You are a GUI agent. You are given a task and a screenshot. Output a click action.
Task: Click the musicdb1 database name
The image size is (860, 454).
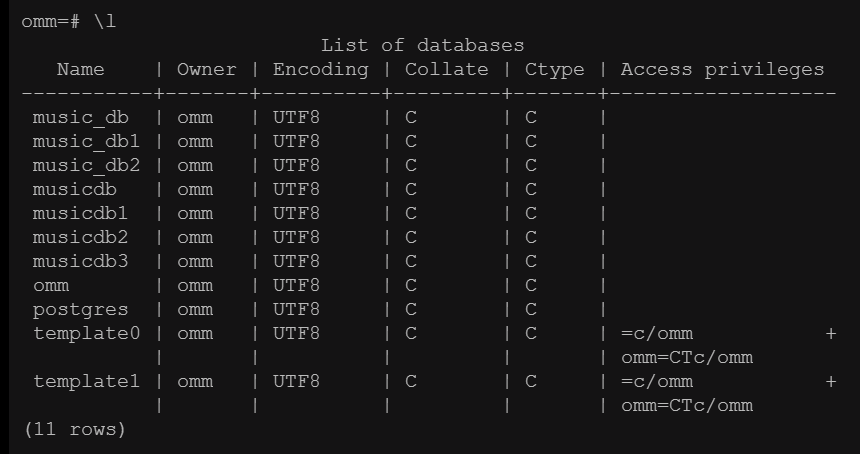click(81, 214)
